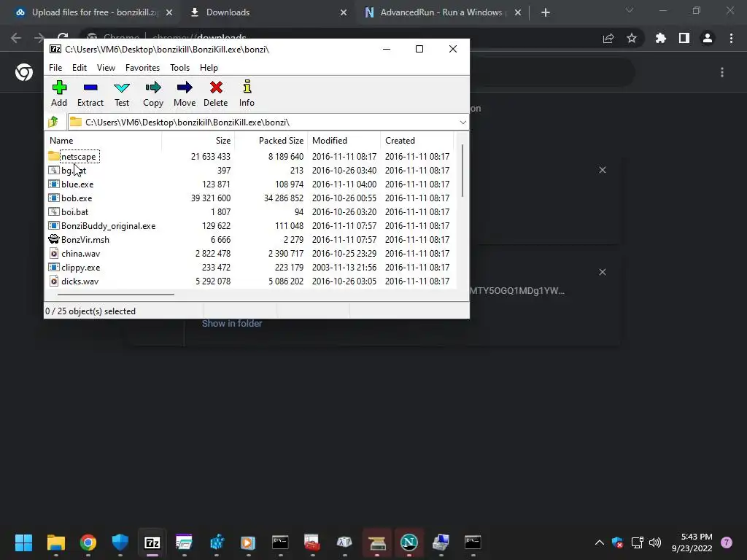The width and height of the screenshot is (747, 560).
Task: Open Chrome profile avatar icon
Action: (x=708, y=38)
